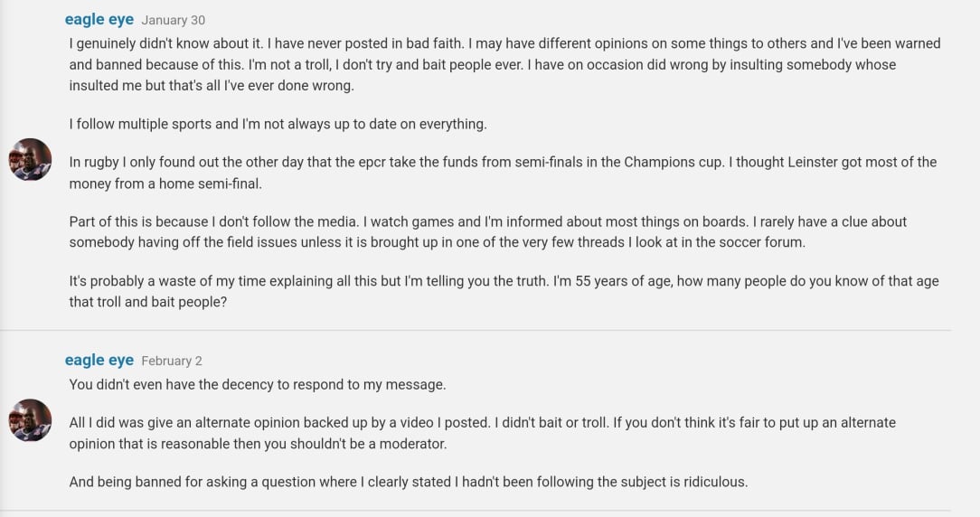Click the paragraph starting 'Part of this is because'

pos(487,232)
